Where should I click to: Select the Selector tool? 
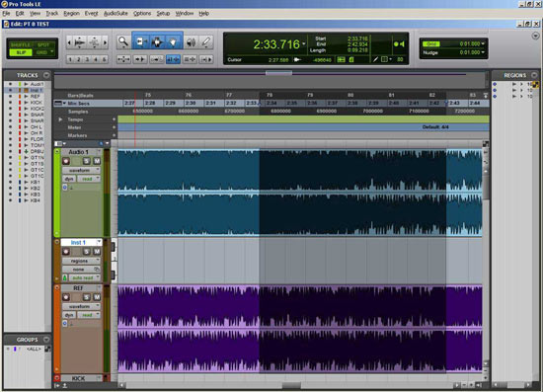point(157,42)
